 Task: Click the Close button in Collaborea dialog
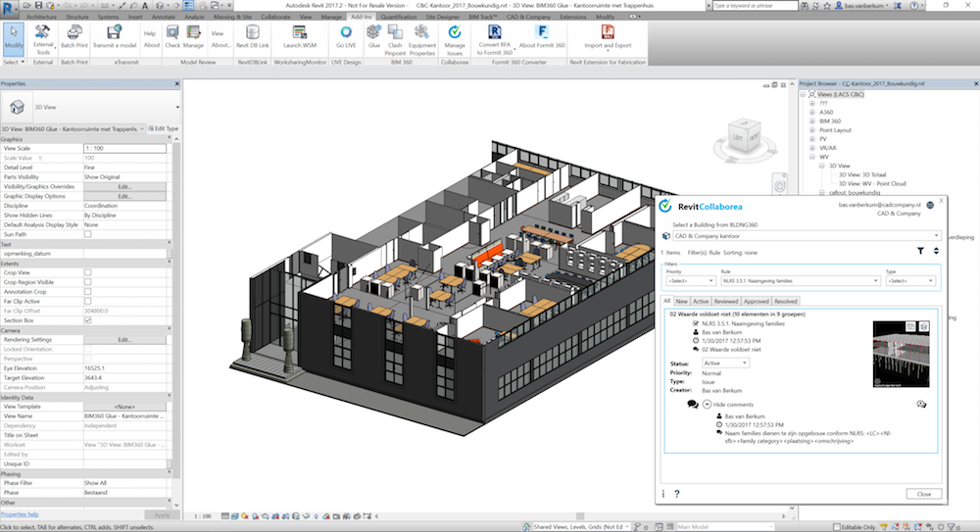tap(923, 494)
